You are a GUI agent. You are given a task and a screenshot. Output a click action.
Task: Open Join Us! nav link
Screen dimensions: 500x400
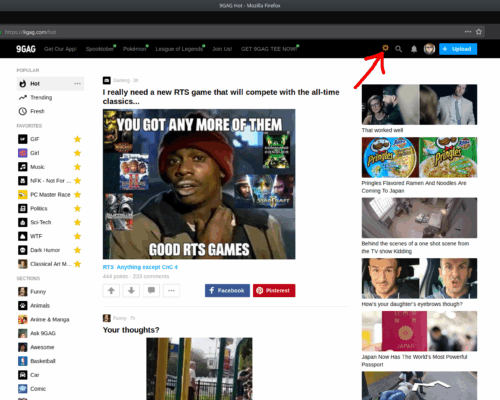click(222, 49)
